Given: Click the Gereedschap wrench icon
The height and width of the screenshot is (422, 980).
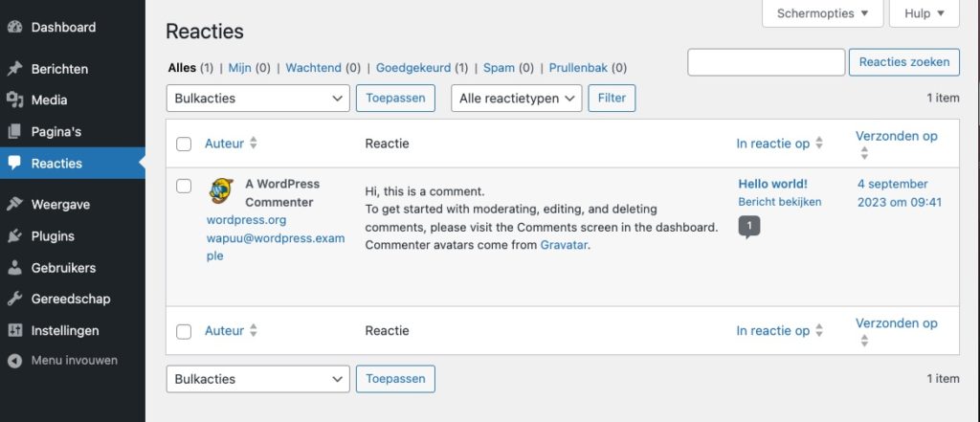Looking at the screenshot, I should tap(14, 300).
